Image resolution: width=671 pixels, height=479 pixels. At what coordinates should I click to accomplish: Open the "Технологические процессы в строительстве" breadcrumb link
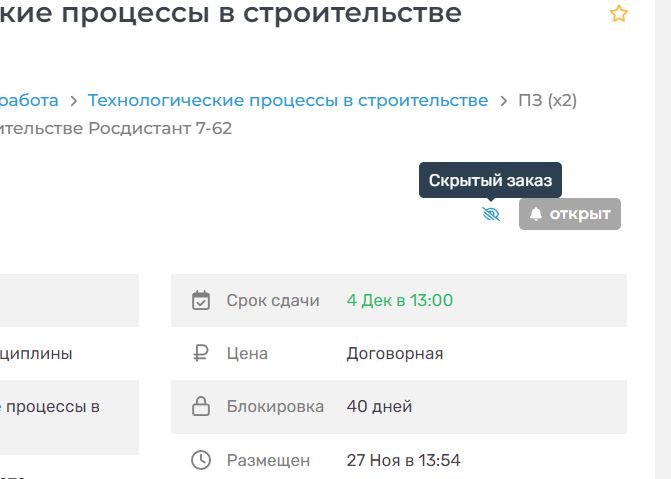288,100
